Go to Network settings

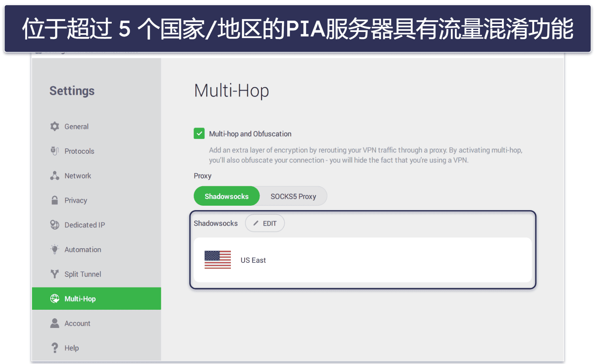click(x=96, y=176)
